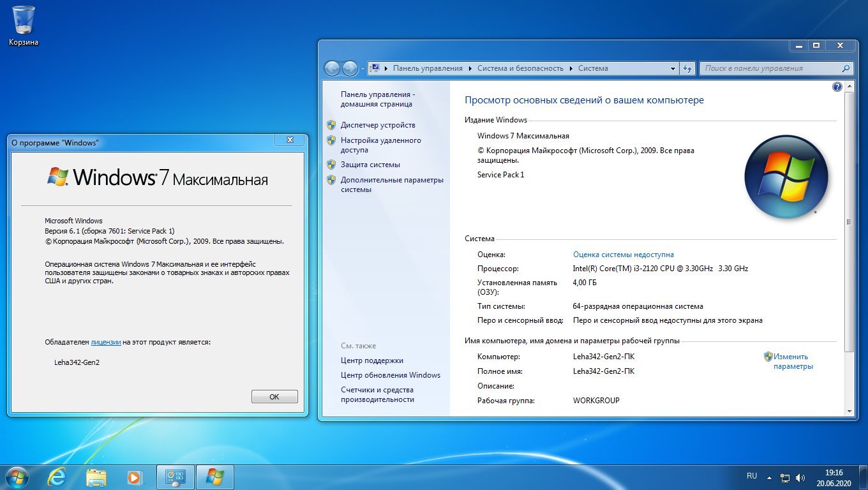
Task: Open Защита системы link
Action: pyautogui.click(x=370, y=165)
